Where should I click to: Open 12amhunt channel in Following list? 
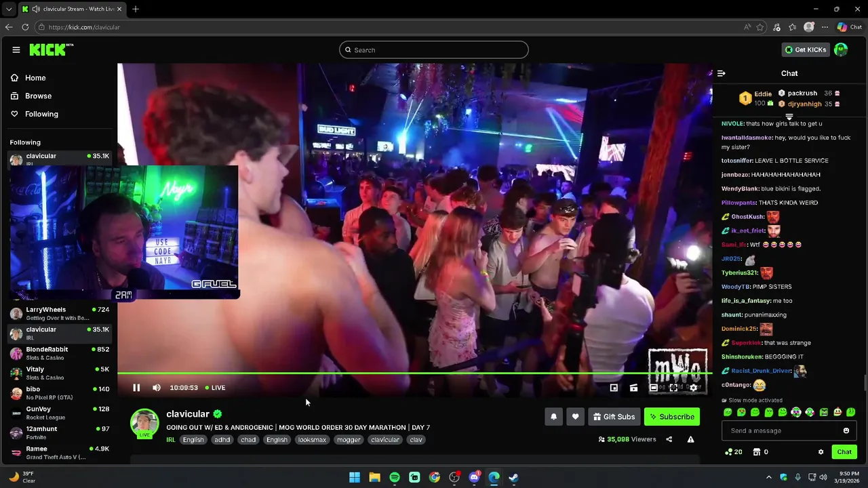59,432
